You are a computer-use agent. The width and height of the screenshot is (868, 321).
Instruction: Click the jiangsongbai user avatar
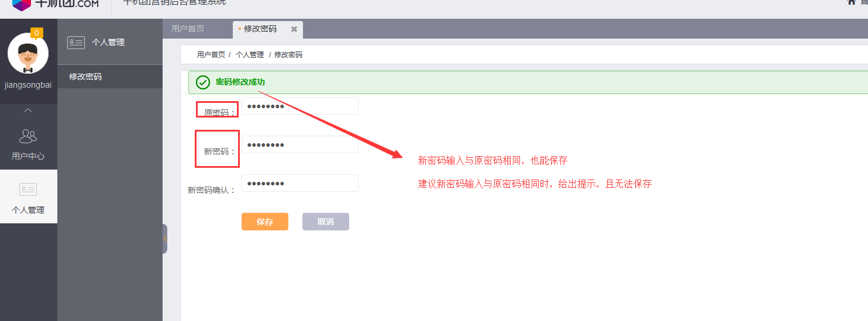coord(28,54)
